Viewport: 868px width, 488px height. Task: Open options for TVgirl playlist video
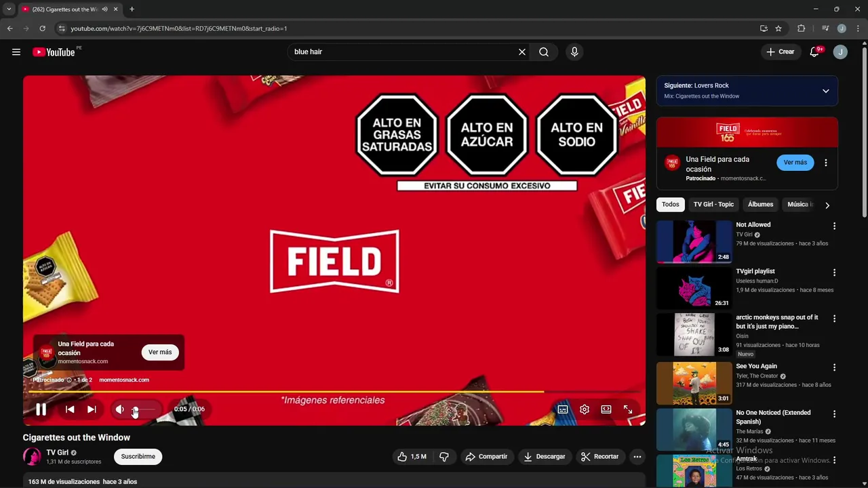click(x=835, y=272)
